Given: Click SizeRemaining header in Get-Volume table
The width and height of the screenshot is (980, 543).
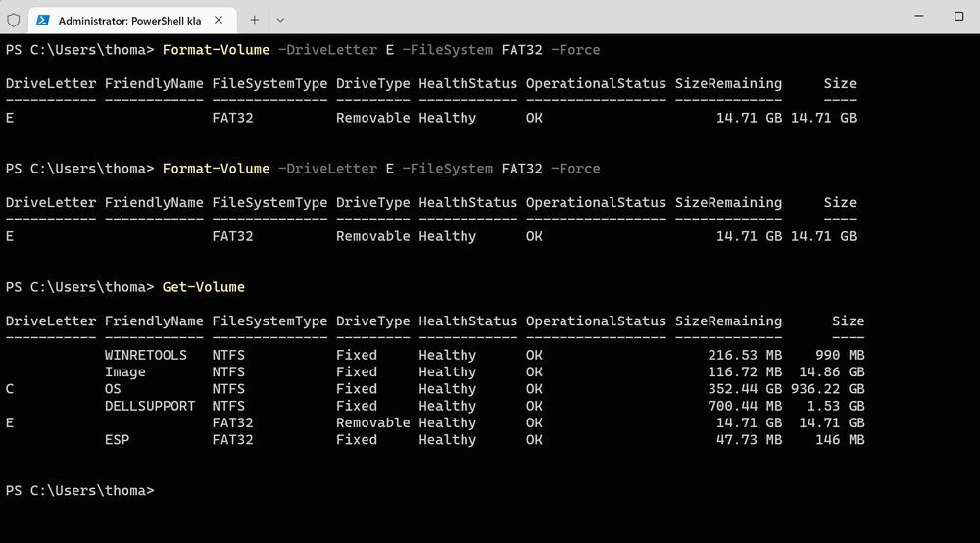Looking at the screenshot, I should pyautogui.click(x=728, y=321).
